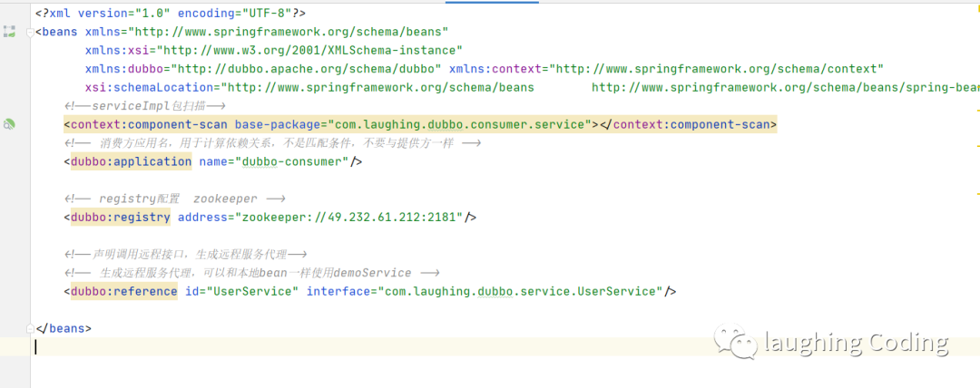Click the dubbo:registry tag name

[120, 218]
